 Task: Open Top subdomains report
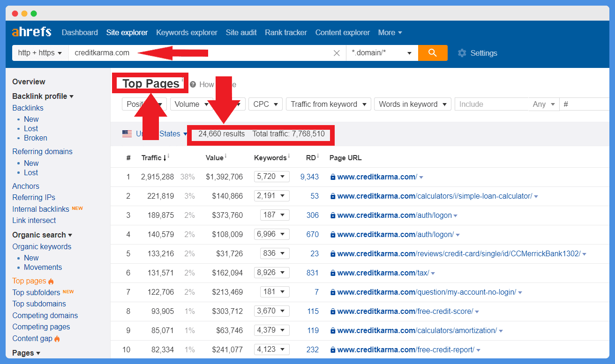point(39,304)
